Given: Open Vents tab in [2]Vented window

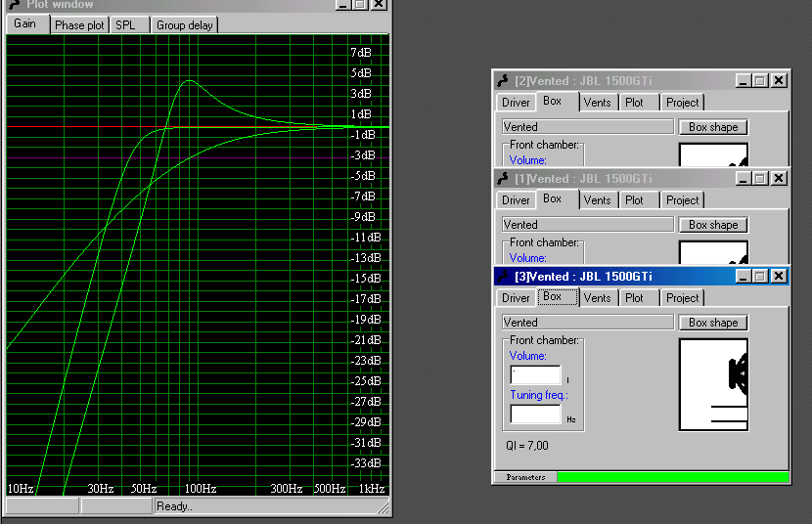Looking at the screenshot, I should [x=598, y=103].
